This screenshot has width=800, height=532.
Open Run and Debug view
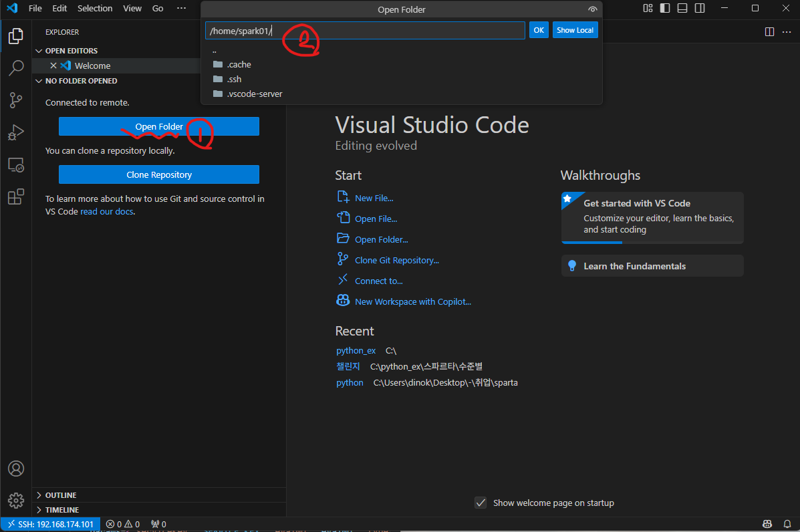pyautogui.click(x=16, y=132)
